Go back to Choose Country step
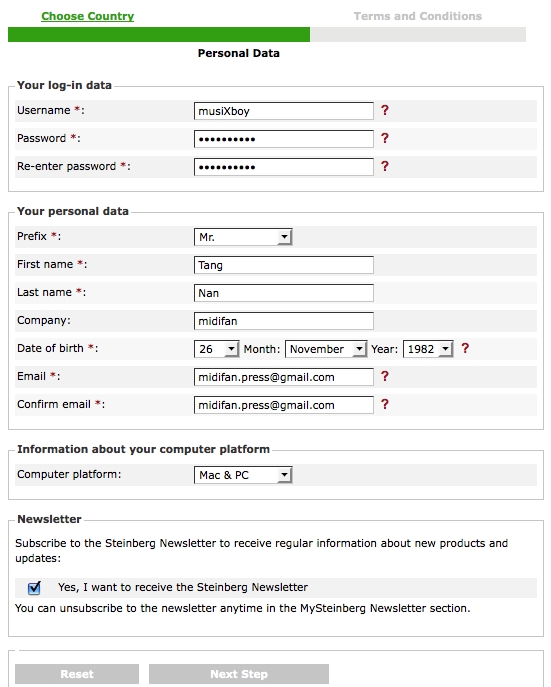The width and height of the screenshot is (551, 687). coord(88,16)
